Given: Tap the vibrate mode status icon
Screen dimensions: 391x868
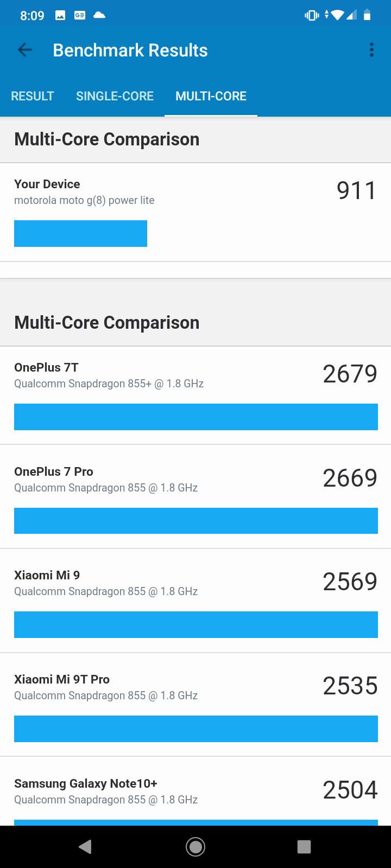Looking at the screenshot, I should click(312, 15).
